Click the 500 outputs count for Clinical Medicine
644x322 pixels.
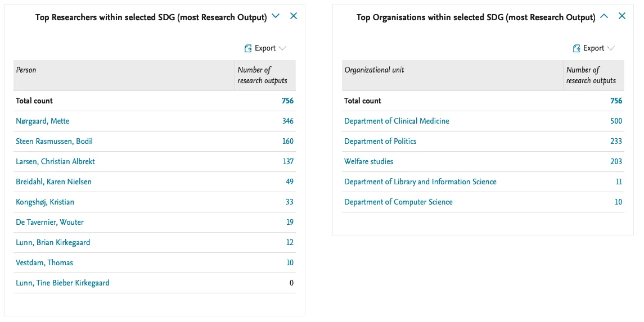616,121
